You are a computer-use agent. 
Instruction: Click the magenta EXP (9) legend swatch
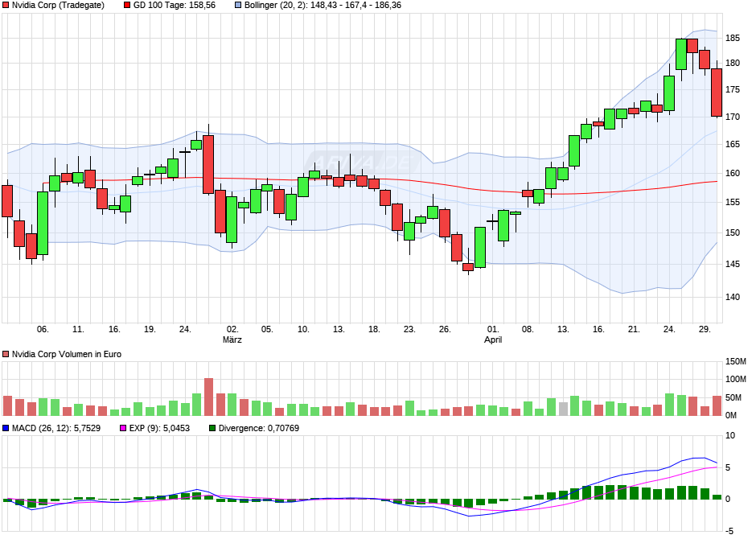pos(123,428)
